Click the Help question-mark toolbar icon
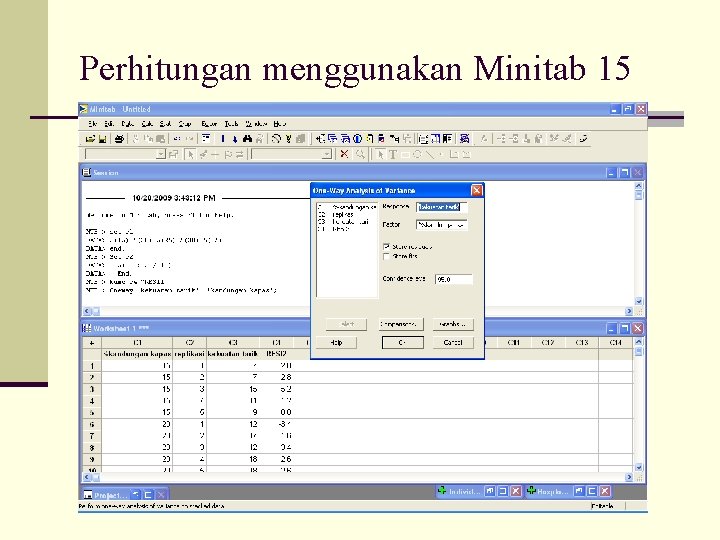 288,139
